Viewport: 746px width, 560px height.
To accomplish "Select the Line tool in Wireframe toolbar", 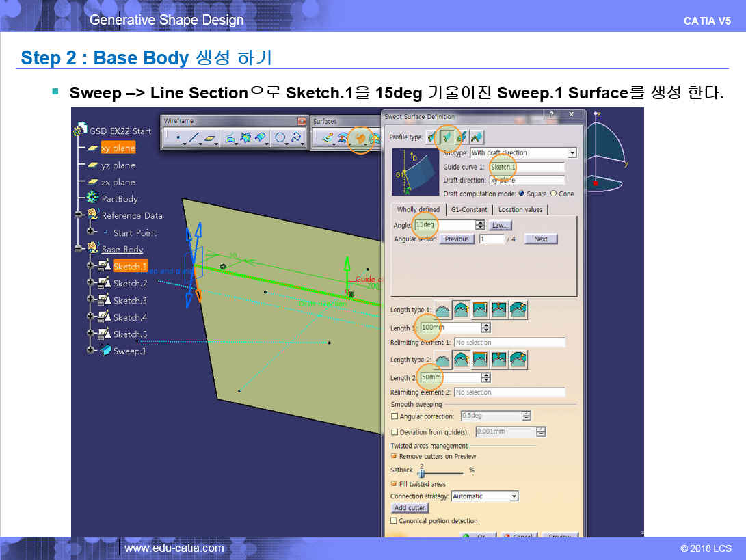I will 194,138.
